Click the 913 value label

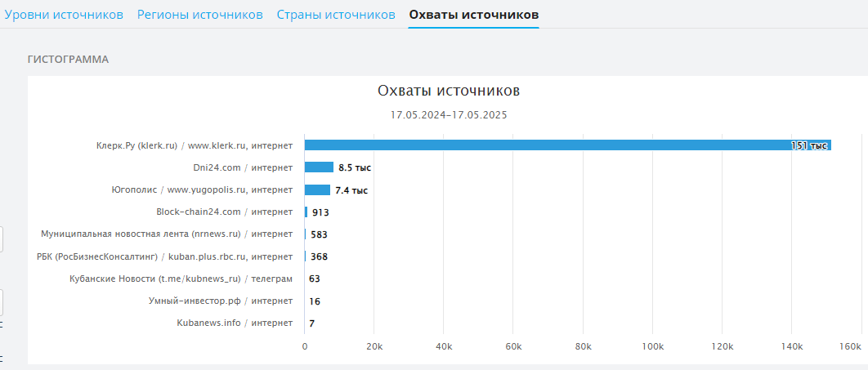(321, 212)
